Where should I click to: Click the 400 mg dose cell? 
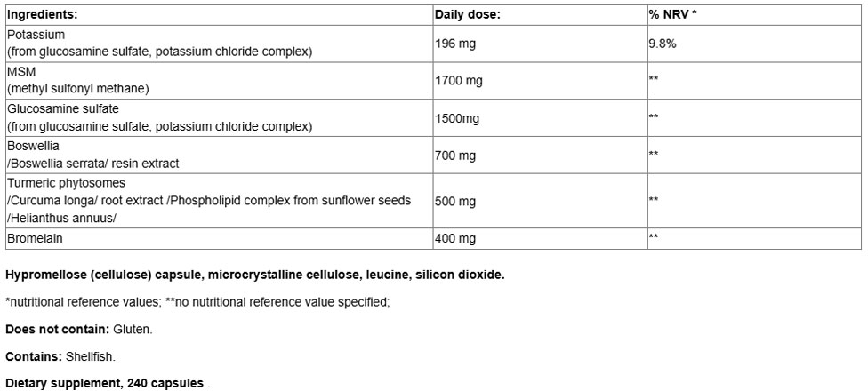[x=454, y=238]
